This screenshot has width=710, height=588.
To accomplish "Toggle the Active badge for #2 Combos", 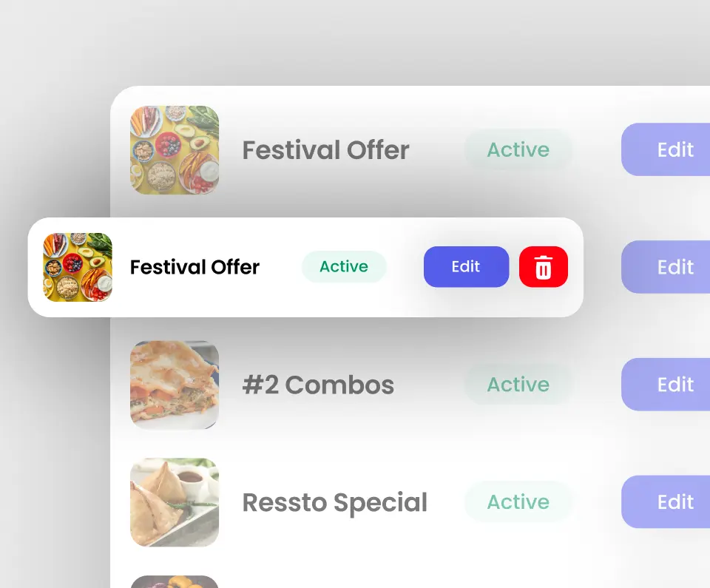I will 518,384.
